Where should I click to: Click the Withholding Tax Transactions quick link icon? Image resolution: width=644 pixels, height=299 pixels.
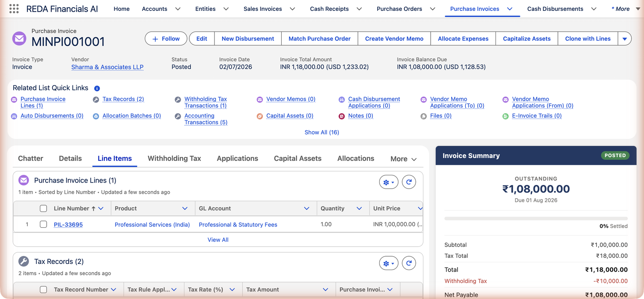[178, 100]
